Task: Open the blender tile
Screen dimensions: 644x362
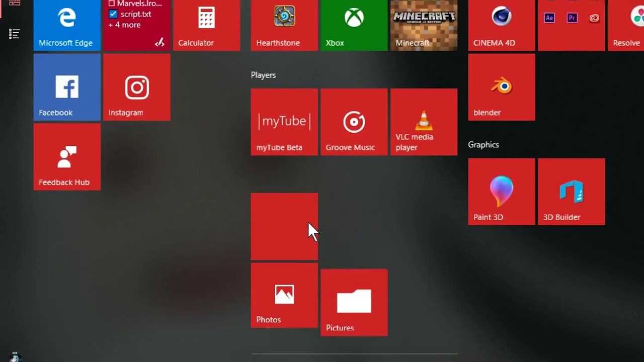Action: coord(502,87)
